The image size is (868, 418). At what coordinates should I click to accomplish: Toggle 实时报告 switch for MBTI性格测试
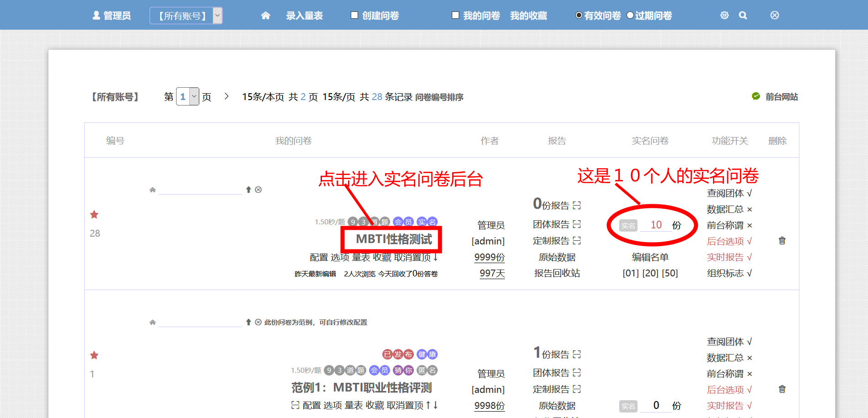(x=729, y=257)
